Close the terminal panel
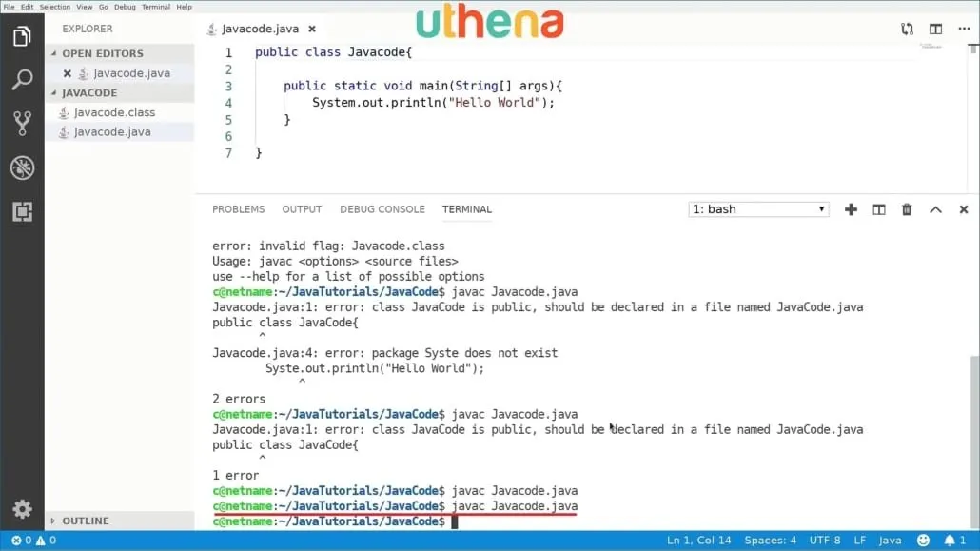This screenshot has height=551, width=980. click(x=964, y=209)
